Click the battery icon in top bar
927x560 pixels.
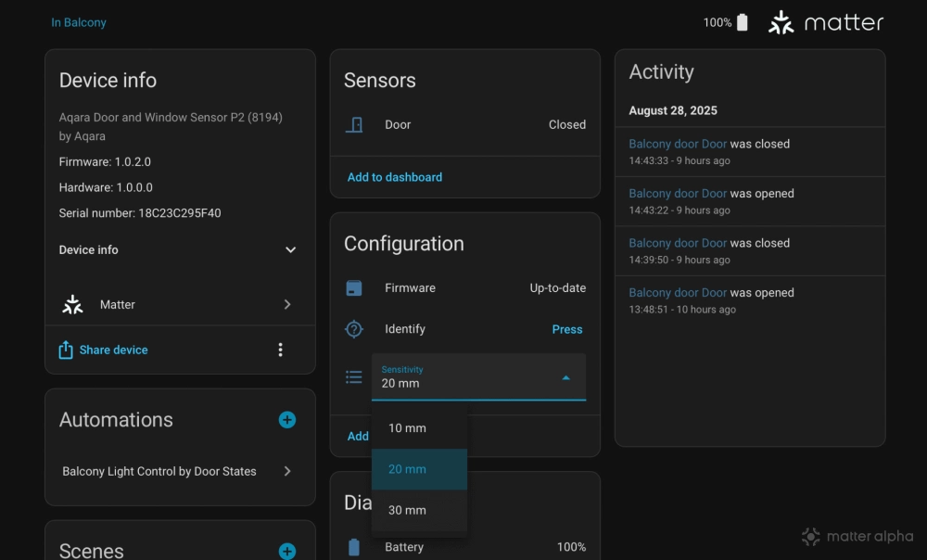[742, 22]
